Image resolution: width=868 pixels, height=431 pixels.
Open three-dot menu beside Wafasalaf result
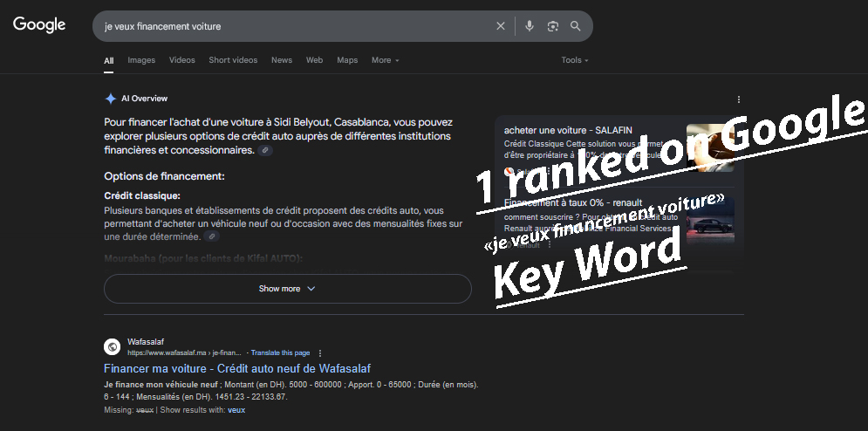(320, 352)
